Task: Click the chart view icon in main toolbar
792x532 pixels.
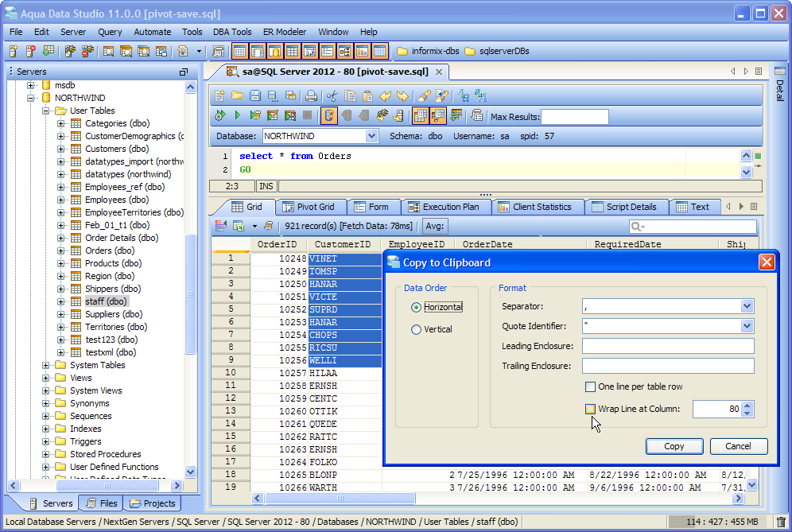Action: tap(362, 51)
